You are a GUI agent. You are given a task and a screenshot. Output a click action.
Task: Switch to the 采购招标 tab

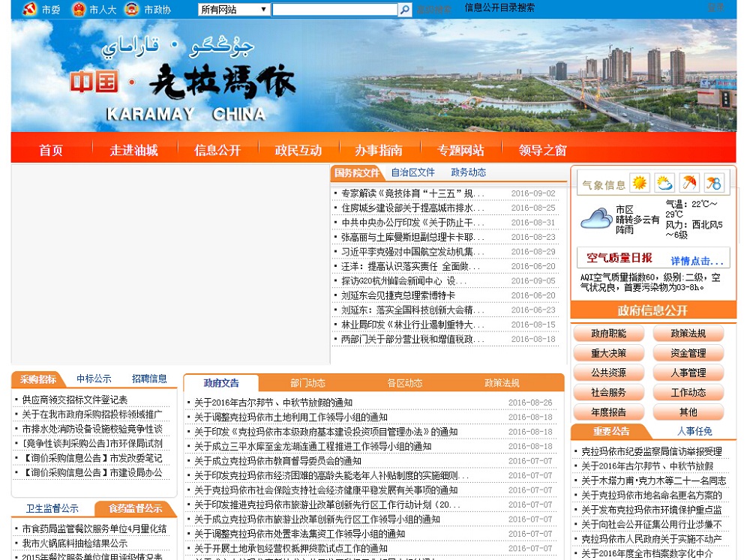37,379
